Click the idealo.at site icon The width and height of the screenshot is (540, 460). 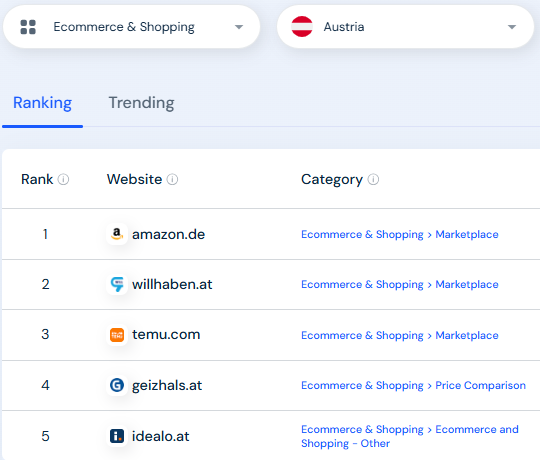coord(117,436)
